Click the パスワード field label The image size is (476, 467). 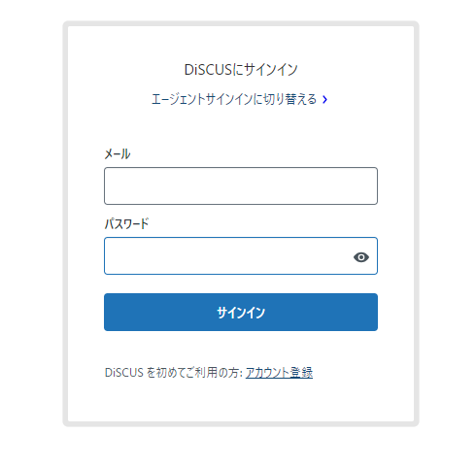tap(126, 223)
